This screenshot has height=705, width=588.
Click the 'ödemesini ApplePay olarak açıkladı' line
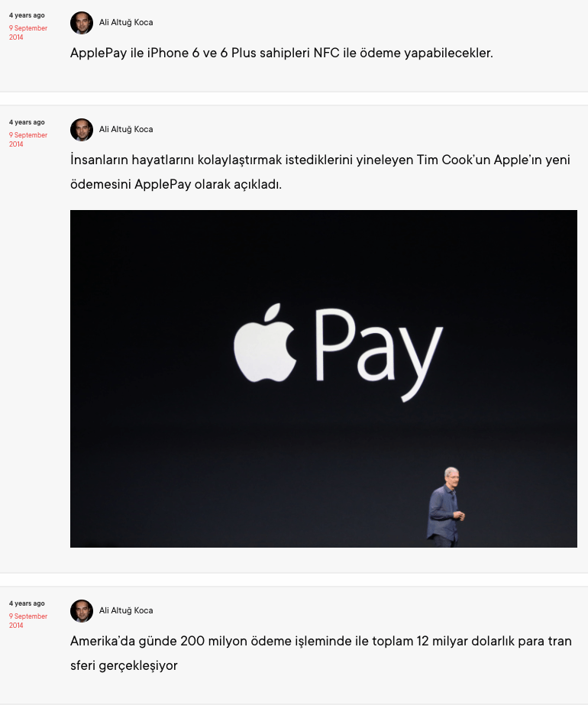pos(176,184)
